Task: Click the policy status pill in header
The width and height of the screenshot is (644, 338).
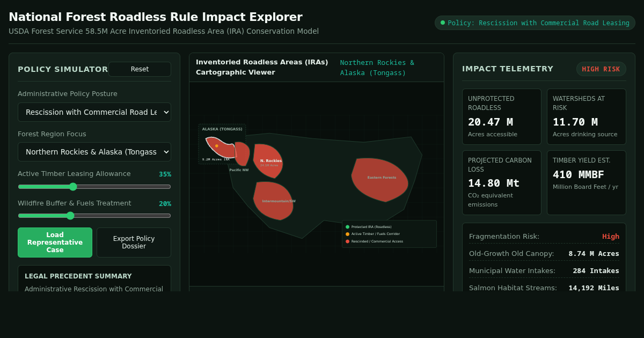Action: coord(535,23)
